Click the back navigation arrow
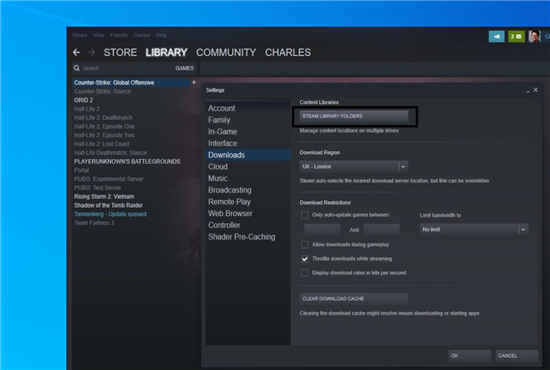550x370 pixels. (x=76, y=53)
